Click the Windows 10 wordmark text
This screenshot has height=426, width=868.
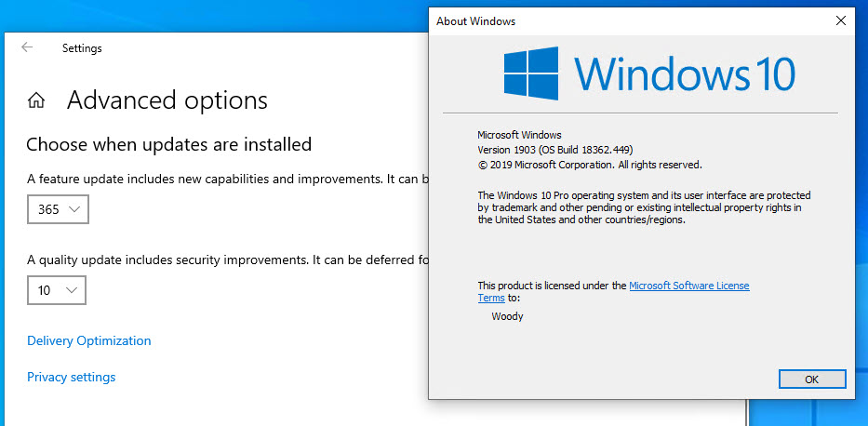(x=684, y=74)
